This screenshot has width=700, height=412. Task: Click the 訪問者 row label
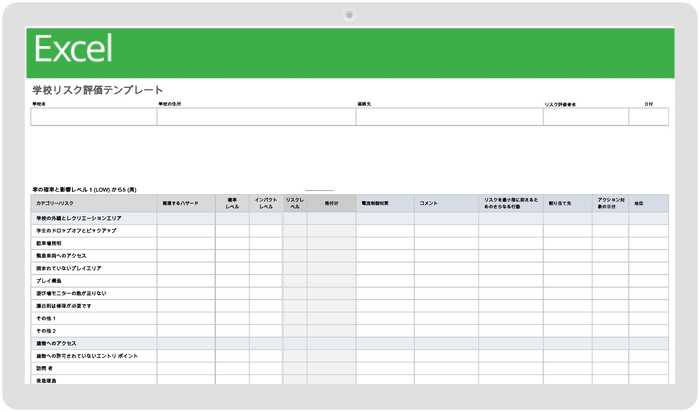click(45, 368)
